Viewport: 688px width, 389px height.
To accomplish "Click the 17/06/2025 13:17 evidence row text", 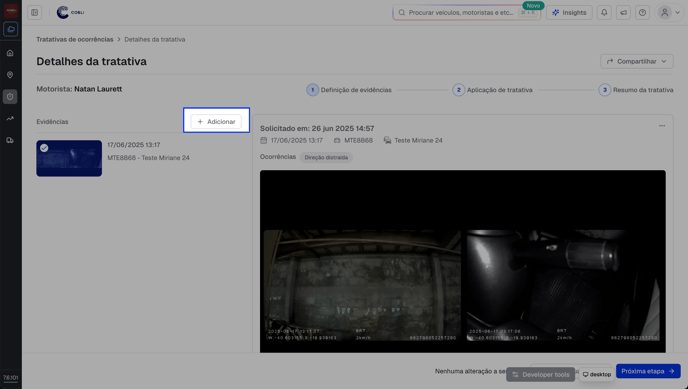I will tap(134, 145).
